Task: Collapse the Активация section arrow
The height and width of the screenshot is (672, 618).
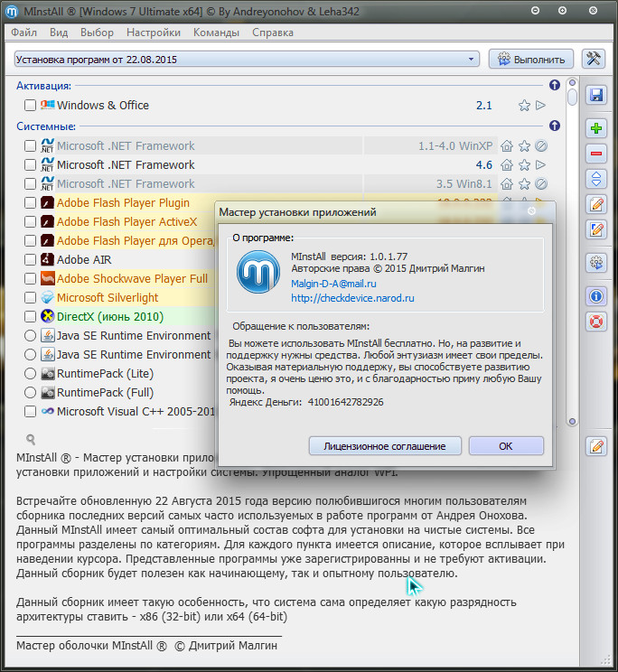Action: [555, 86]
